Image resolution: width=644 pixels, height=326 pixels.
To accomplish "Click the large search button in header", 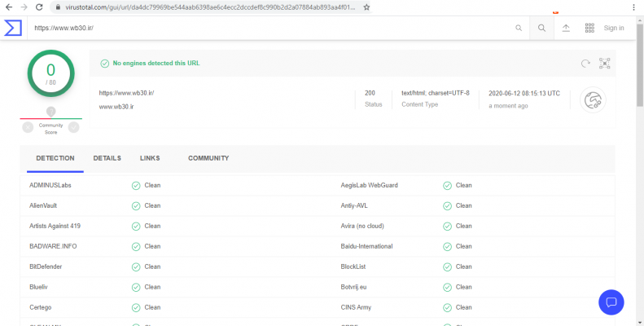I will tap(541, 28).
